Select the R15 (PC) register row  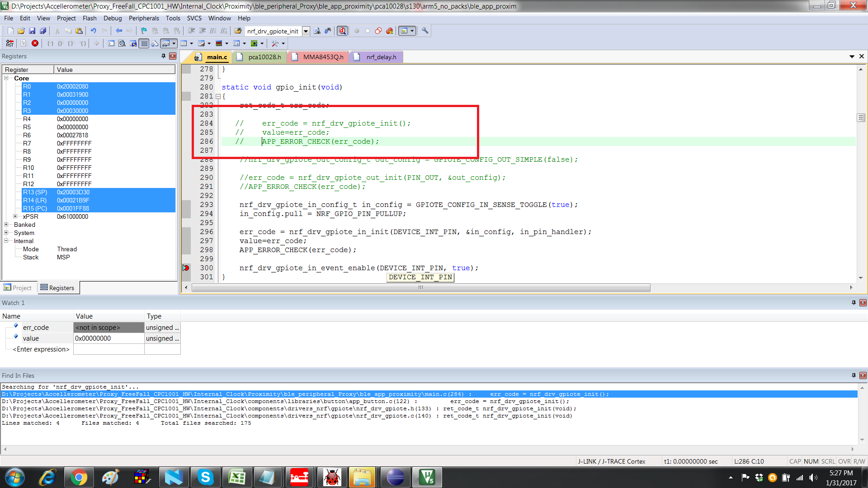tap(99, 208)
